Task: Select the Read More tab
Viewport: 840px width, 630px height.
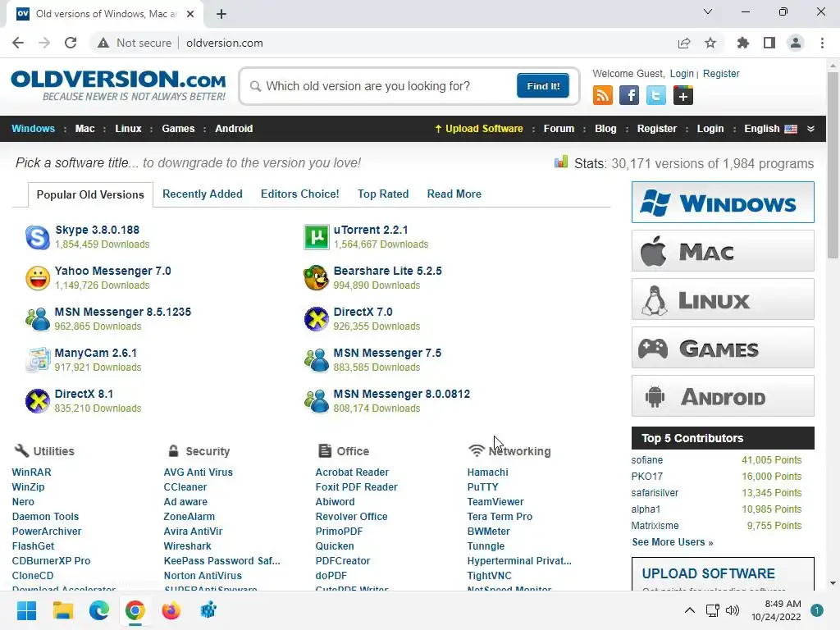Action: coord(454,194)
